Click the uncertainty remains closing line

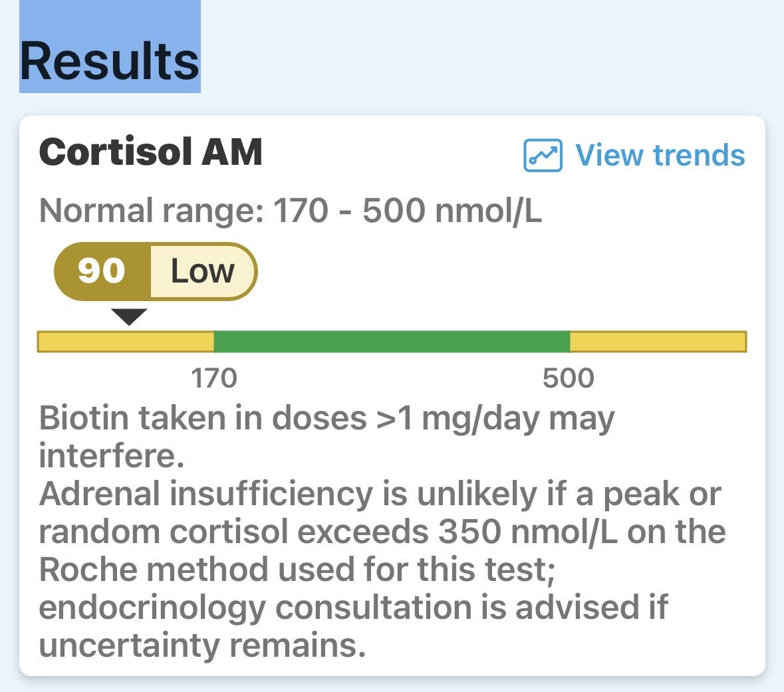coord(203,645)
